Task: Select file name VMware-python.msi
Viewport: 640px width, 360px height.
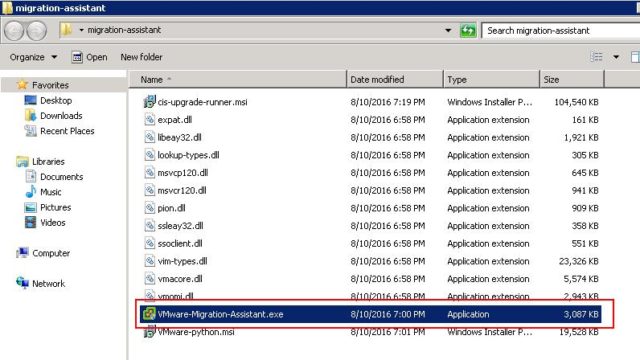Action: pos(196,332)
